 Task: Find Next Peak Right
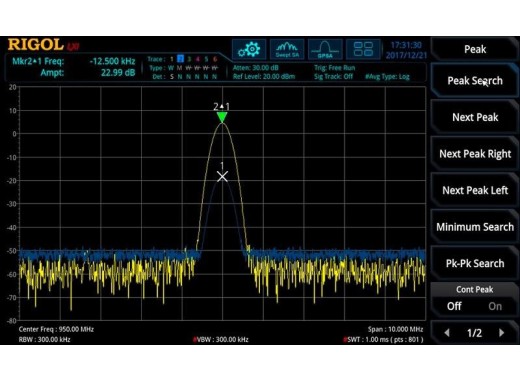pos(475,154)
